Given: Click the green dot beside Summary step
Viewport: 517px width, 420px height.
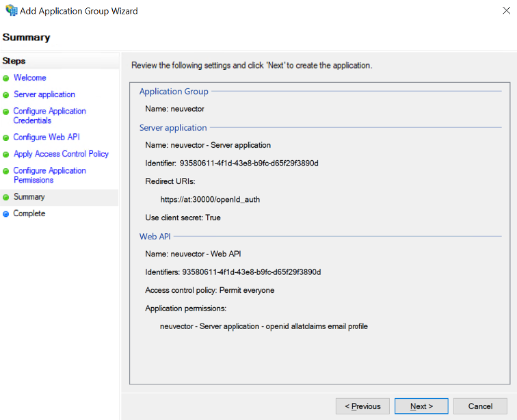Looking at the screenshot, I should pos(5,197).
